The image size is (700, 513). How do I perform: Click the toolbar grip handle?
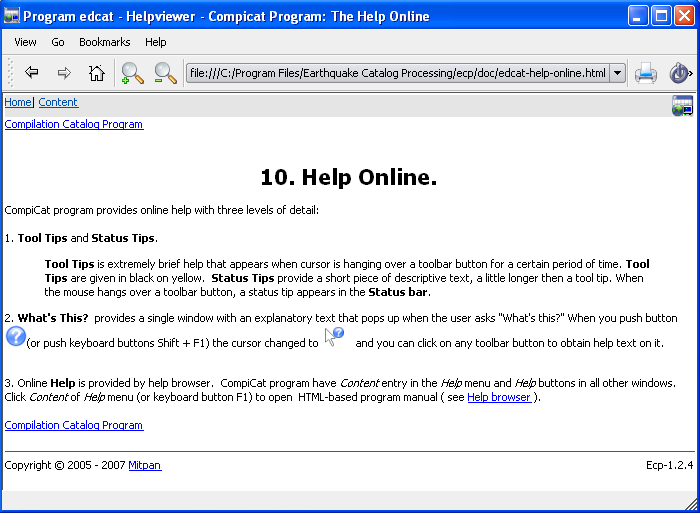click(11, 73)
